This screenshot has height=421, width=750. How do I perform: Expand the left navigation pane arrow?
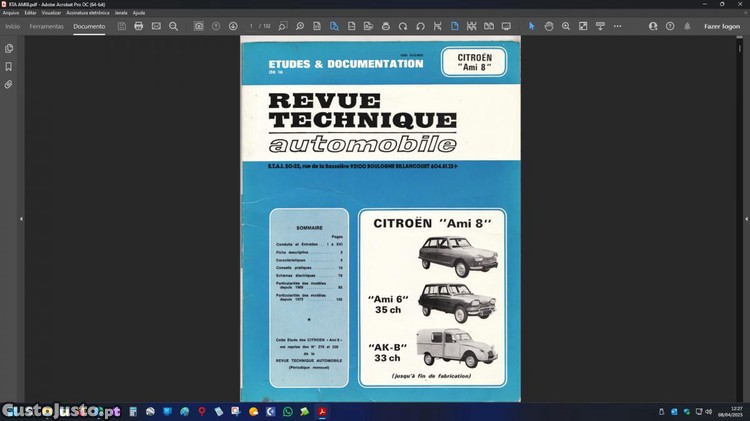click(x=21, y=218)
